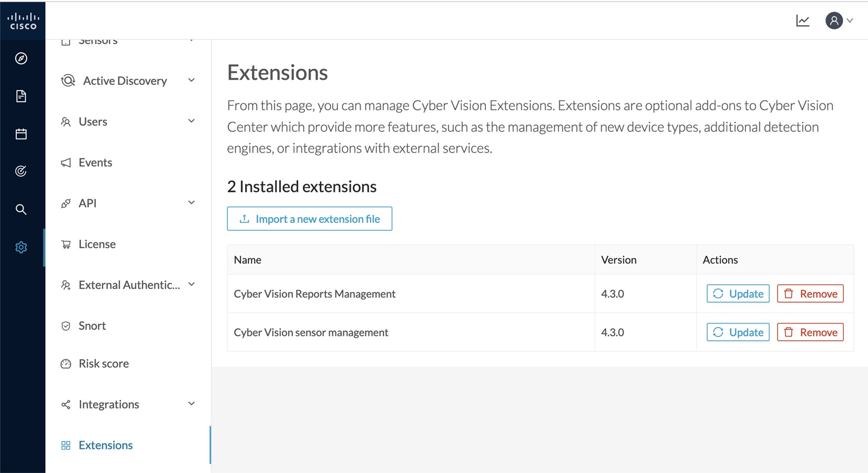Viewport: 868px width, 473px height.
Task: Click Import a new extension file
Action: [309, 219]
